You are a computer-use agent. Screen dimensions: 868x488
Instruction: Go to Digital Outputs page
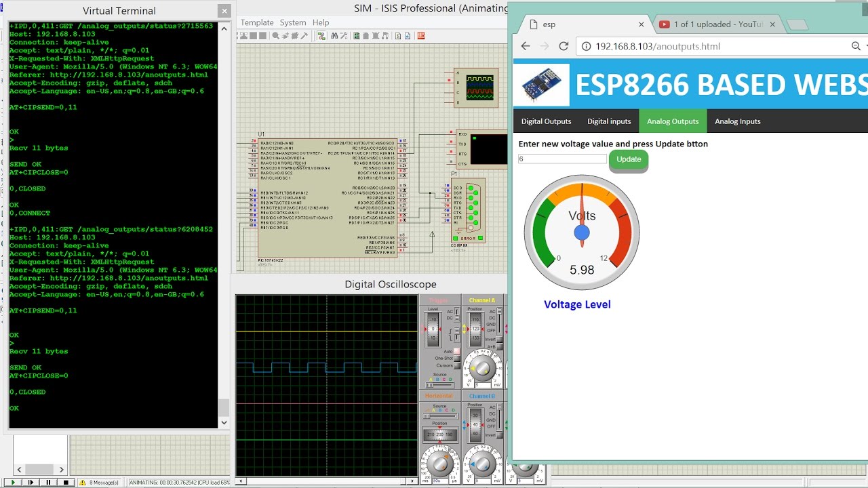tap(546, 121)
